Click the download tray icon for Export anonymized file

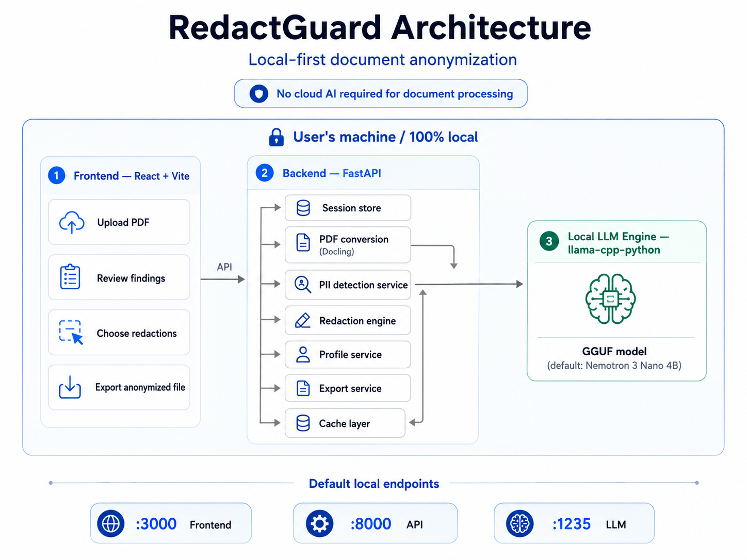(70, 387)
